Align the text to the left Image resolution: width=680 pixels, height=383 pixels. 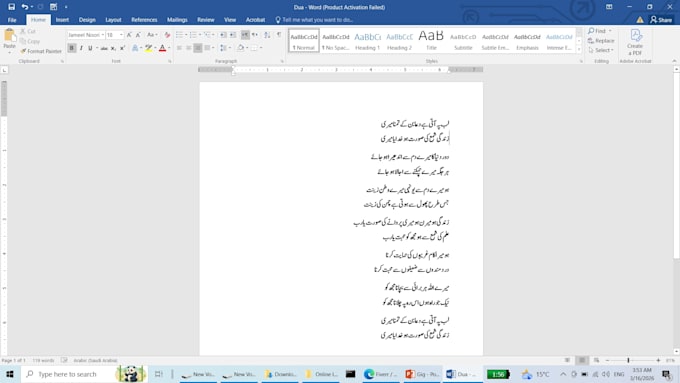click(x=180, y=48)
